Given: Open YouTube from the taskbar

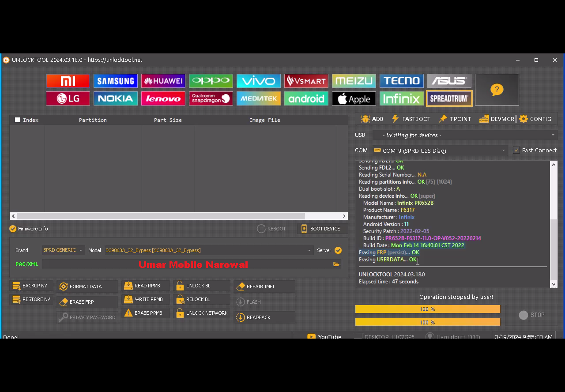Looking at the screenshot, I should tap(324, 337).
